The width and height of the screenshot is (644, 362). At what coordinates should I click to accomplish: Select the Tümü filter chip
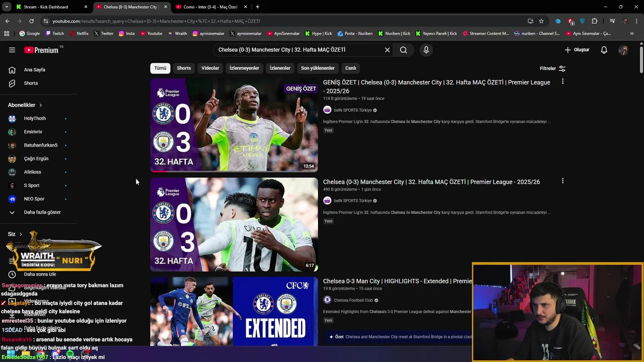(x=160, y=68)
